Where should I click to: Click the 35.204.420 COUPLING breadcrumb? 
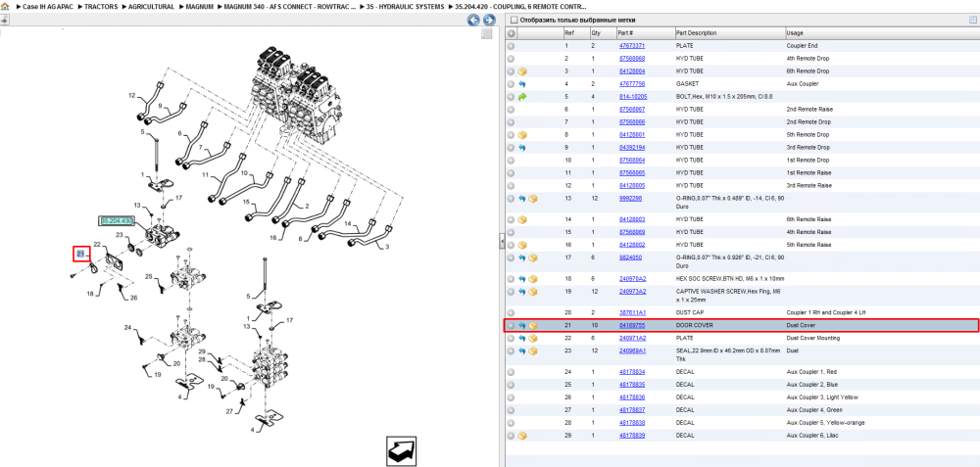[521, 6]
